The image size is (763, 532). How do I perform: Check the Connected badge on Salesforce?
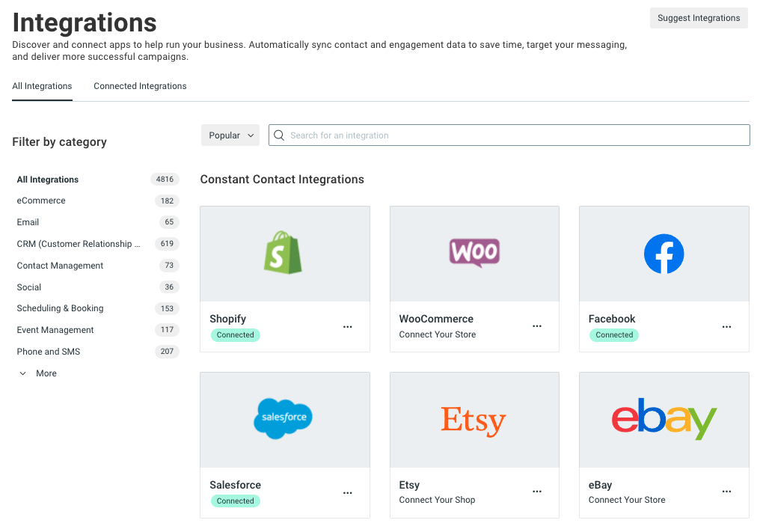235,501
